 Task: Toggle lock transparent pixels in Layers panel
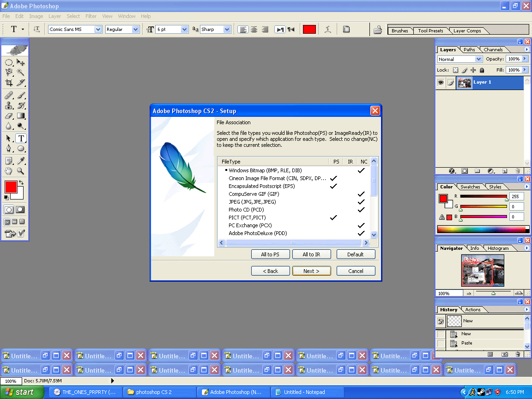coord(456,70)
